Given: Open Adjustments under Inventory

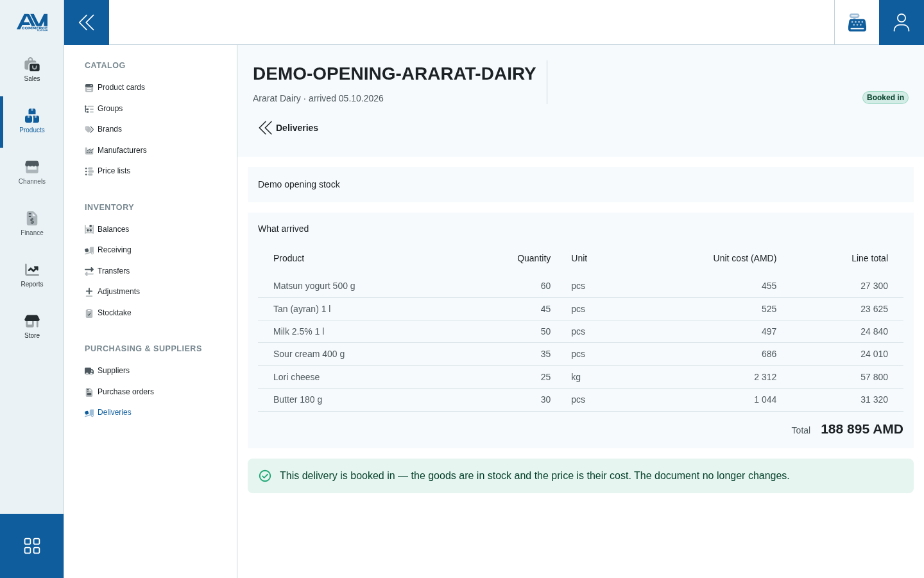Looking at the screenshot, I should click(x=119, y=292).
